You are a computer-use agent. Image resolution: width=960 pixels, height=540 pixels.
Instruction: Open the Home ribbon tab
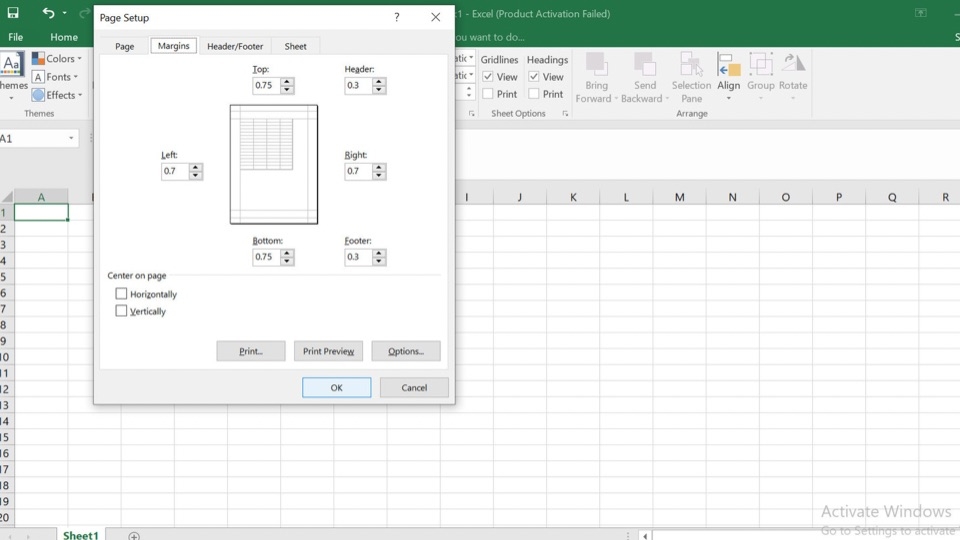pyautogui.click(x=64, y=37)
